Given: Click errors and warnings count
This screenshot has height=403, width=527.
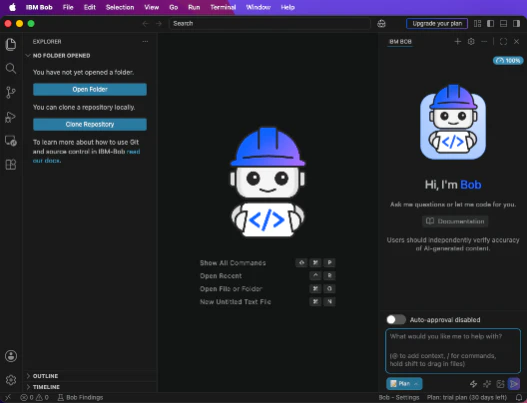Looking at the screenshot, I should click(x=34, y=398).
